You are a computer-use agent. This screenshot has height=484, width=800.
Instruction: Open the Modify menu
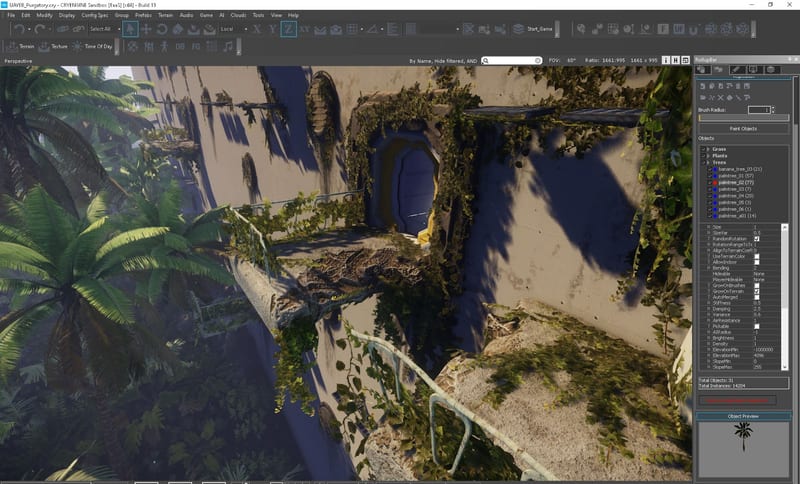[44, 15]
